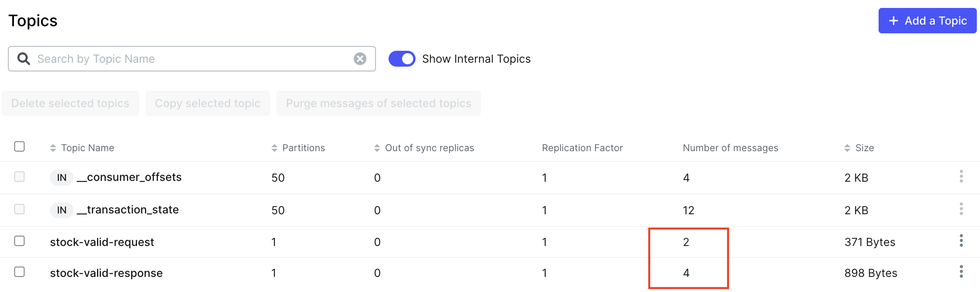
Task: Sort by Out of sync replicas arrows
Action: [377, 148]
